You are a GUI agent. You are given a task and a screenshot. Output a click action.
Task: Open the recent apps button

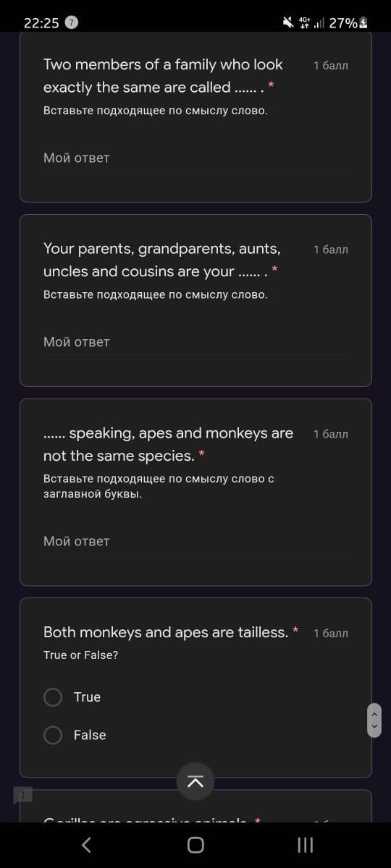[x=306, y=845]
